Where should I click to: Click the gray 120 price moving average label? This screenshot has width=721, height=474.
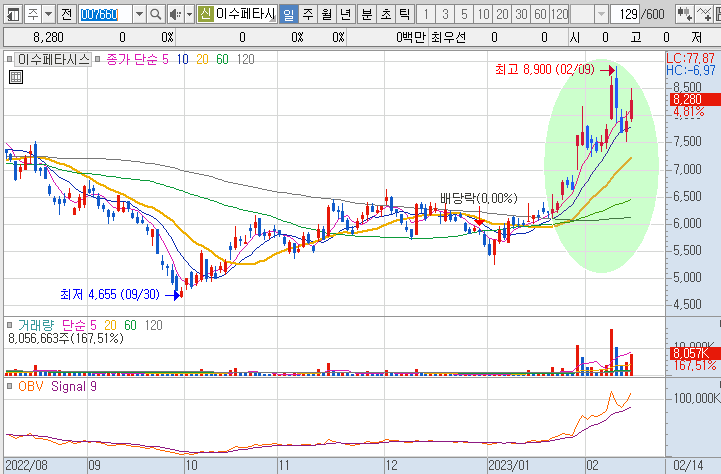[x=246, y=59]
